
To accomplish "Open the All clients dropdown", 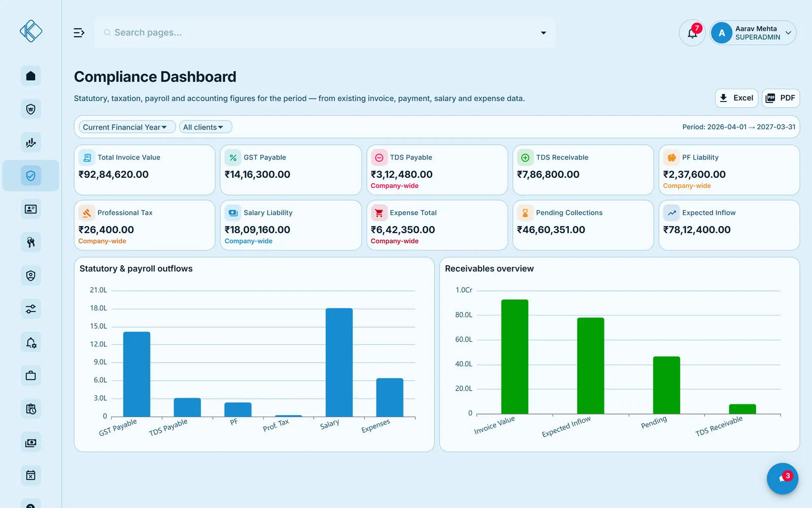I will click(205, 127).
